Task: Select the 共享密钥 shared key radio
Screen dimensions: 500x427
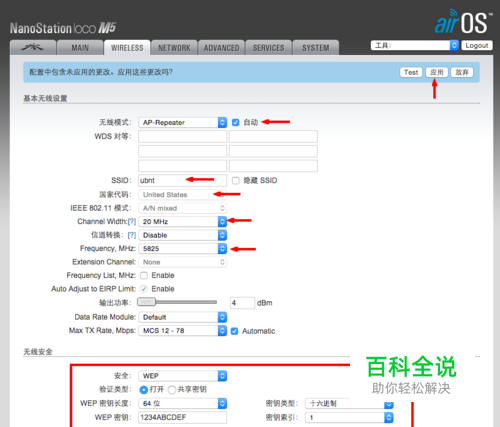Action: coord(172,389)
